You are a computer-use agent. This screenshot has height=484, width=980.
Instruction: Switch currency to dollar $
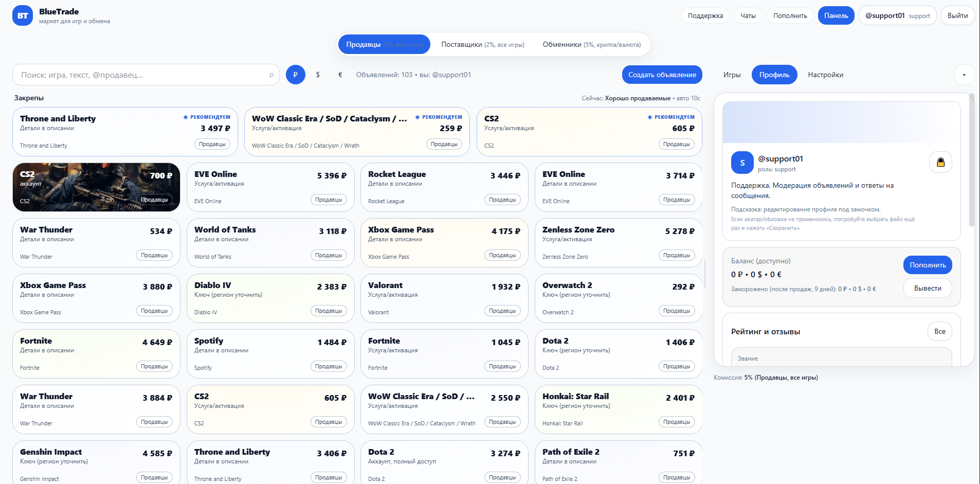[318, 75]
